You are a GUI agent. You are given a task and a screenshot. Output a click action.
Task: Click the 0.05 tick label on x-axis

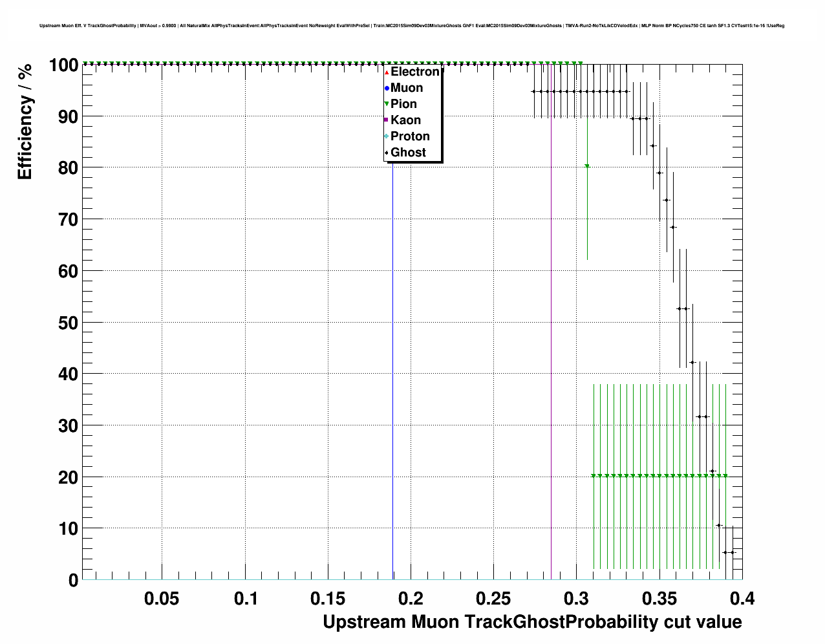pyautogui.click(x=162, y=599)
